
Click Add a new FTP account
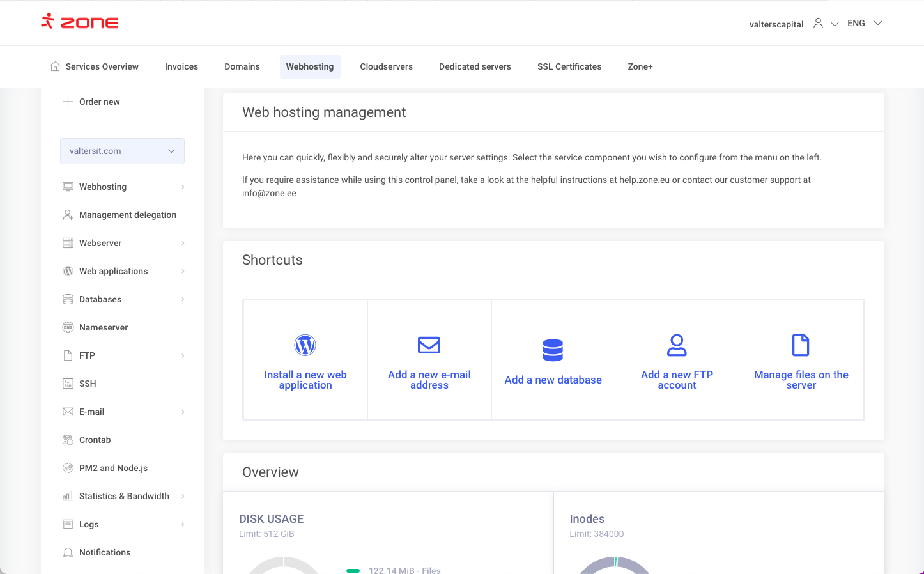(677, 380)
